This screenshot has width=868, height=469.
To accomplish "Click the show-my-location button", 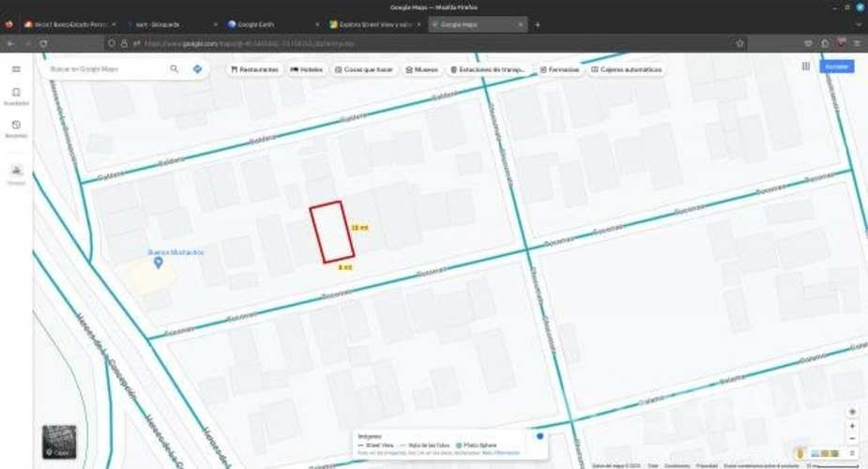I will coord(852,412).
